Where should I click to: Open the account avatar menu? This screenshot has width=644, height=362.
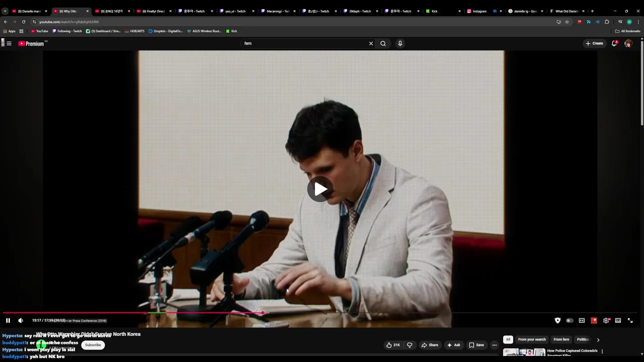click(628, 43)
